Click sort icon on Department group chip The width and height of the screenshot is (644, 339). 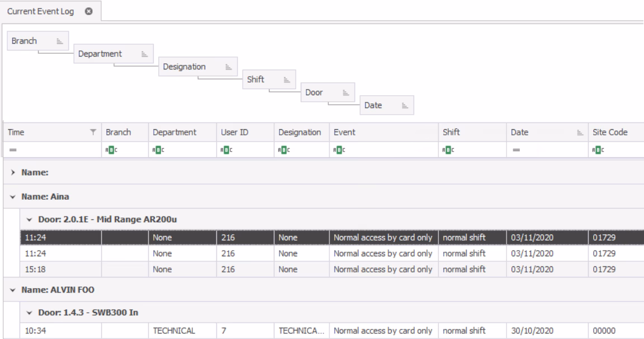click(144, 54)
